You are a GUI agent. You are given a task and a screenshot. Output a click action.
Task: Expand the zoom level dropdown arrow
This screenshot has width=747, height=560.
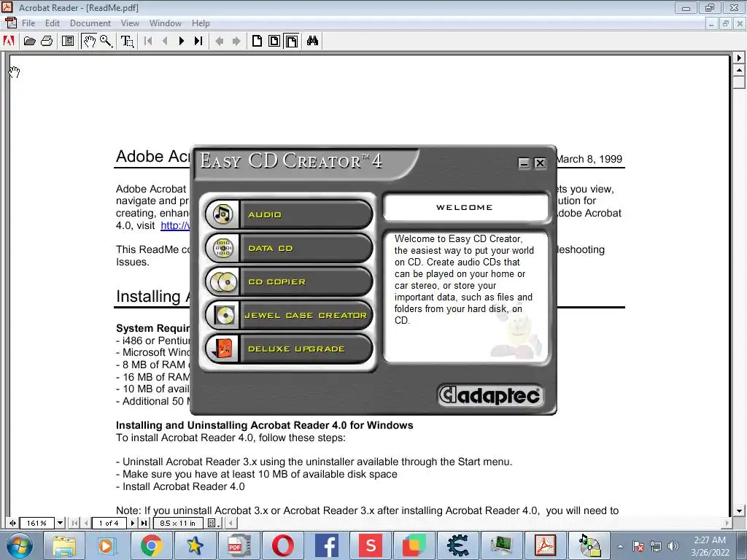(x=60, y=523)
